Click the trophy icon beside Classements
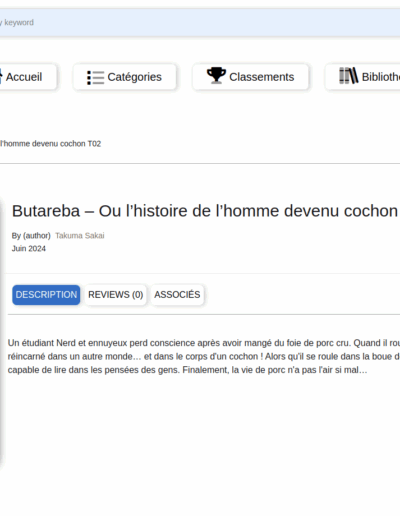Viewport: 400px width, 516px height. click(x=216, y=75)
